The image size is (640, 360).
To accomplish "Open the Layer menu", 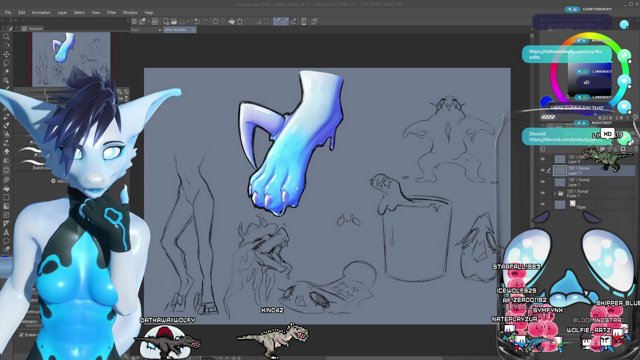I will [62, 13].
